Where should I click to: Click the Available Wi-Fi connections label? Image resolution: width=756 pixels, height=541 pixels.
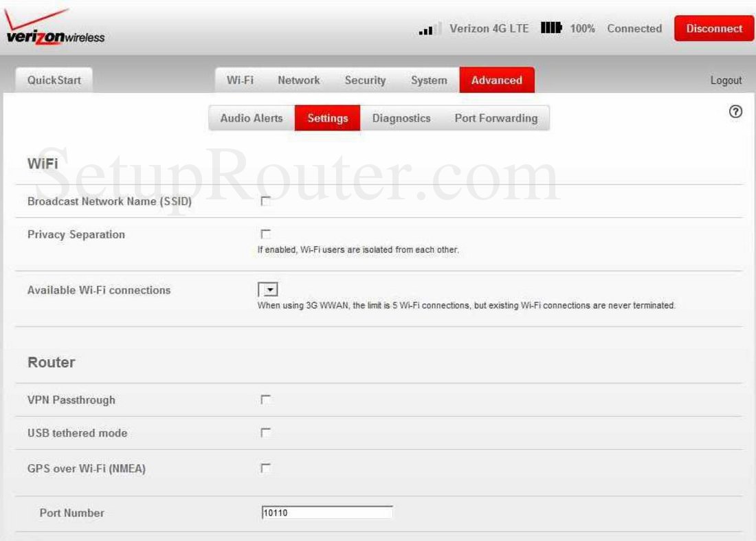coord(99,290)
